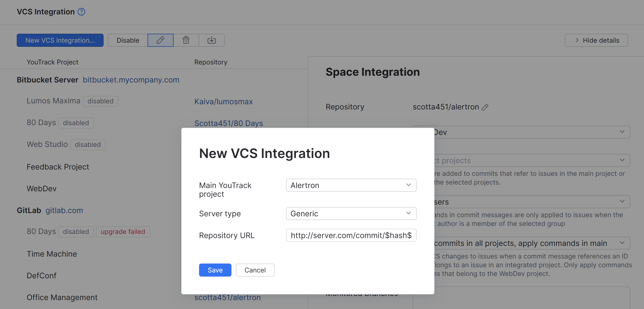Cancel the New VCS Integration dialog
This screenshot has width=644, height=309.
pyautogui.click(x=255, y=270)
